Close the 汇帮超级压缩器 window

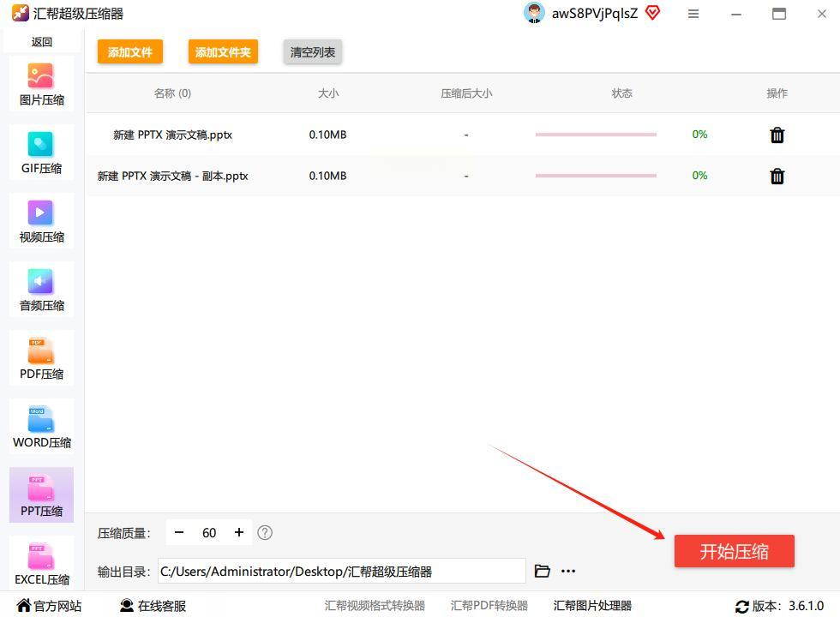[822, 14]
